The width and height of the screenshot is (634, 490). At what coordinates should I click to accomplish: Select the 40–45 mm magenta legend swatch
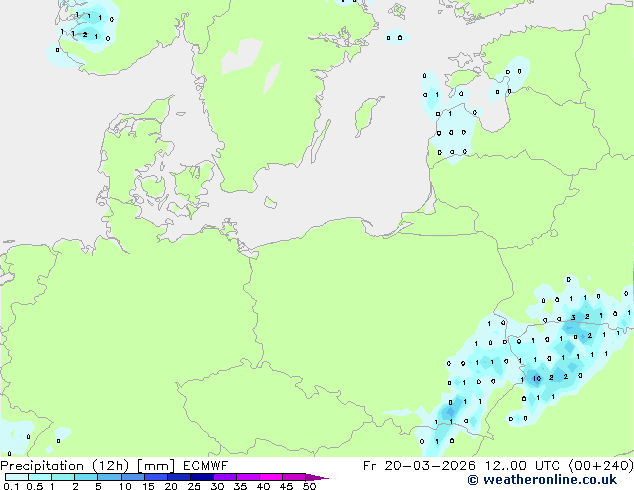click(271, 477)
